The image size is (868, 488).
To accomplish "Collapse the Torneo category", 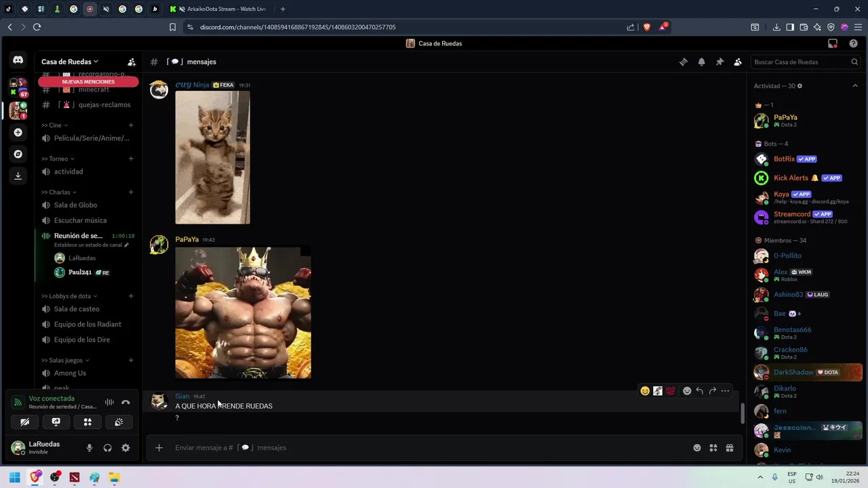I will tap(58, 159).
